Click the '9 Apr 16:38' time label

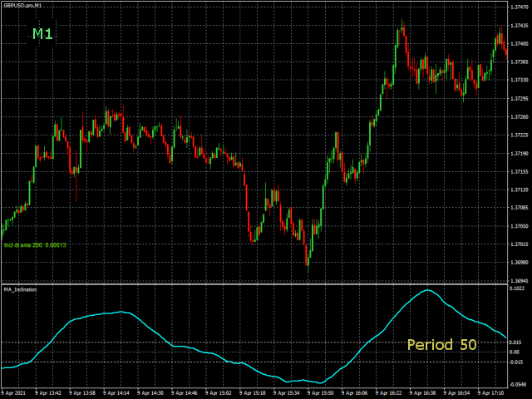click(x=422, y=393)
